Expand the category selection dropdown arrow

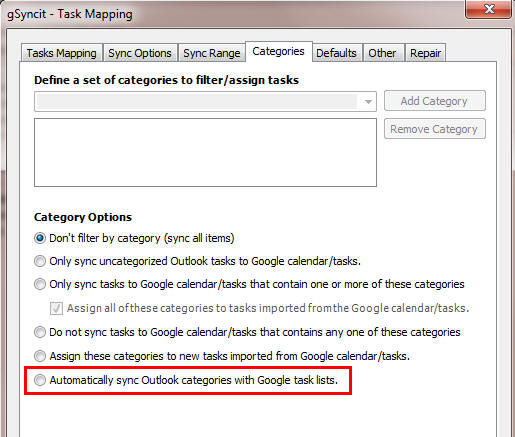click(x=368, y=102)
